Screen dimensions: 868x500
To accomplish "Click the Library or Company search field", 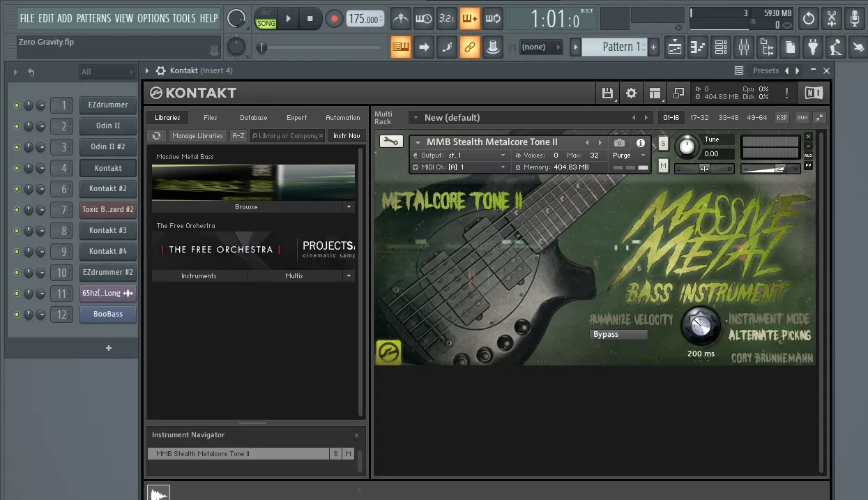I will click(x=287, y=135).
